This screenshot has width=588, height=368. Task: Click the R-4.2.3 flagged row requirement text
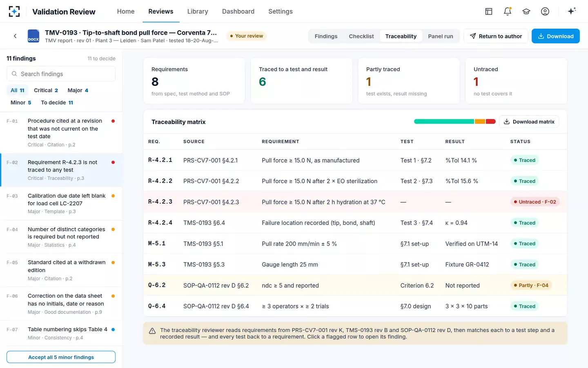[x=323, y=202]
